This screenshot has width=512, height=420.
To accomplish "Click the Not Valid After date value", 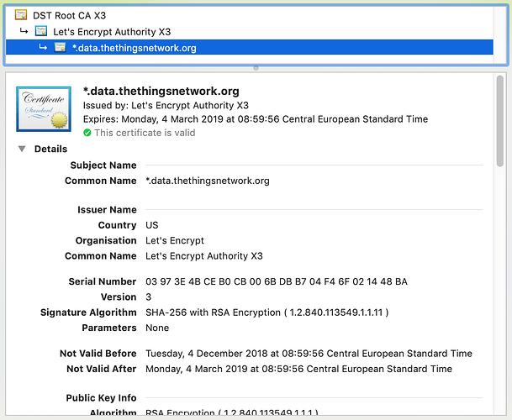I will (x=298, y=369).
